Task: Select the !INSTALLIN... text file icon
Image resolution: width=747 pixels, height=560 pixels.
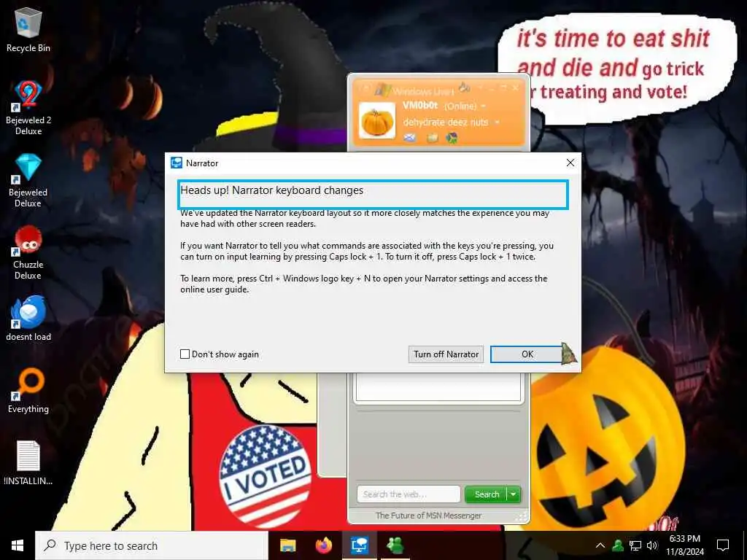Action: pyautogui.click(x=28, y=463)
